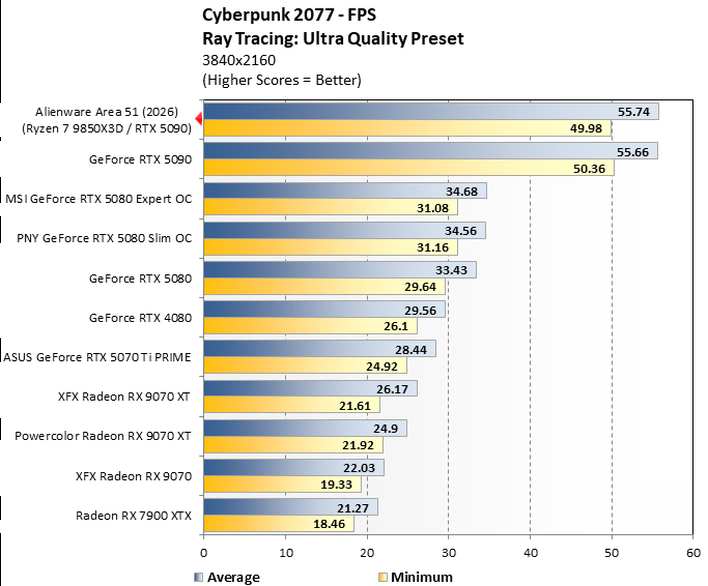Image resolution: width=708 pixels, height=586 pixels.
Task: Select 'ASUS GeForce RTX 5070 Ti PRIME' label
Action: pos(98,357)
